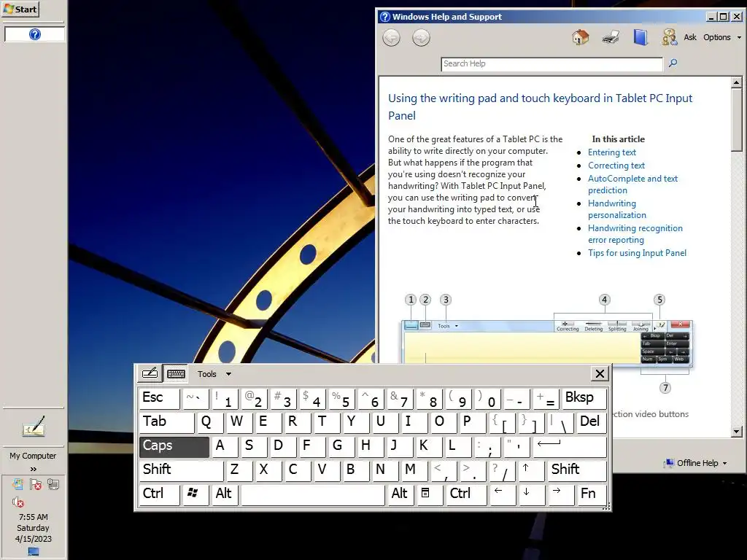Toggle the right Ctrl key
This screenshot has height=560, width=747.
(466, 494)
